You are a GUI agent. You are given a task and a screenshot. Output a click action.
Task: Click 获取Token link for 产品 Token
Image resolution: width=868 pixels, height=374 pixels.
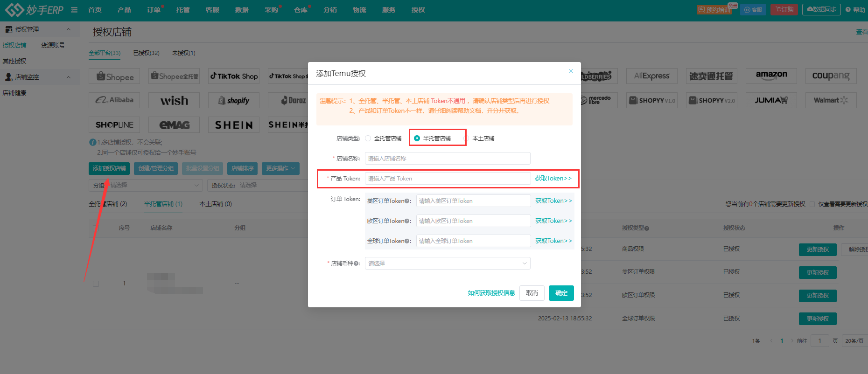coord(553,179)
